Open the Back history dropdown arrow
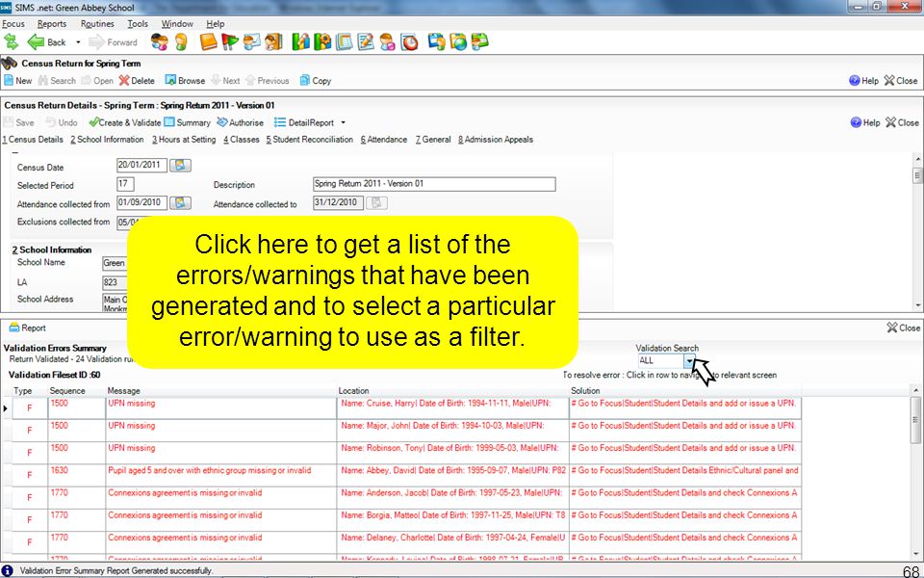 (78, 42)
